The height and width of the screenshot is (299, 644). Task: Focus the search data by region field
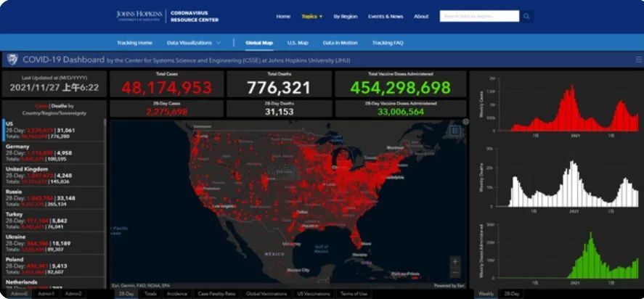479,17
